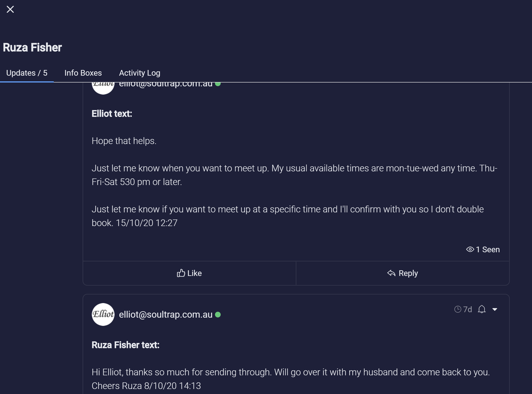This screenshot has height=394, width=532.
Task: Click the "Ruza Fisher text:" bold heading
Action: 125,345
